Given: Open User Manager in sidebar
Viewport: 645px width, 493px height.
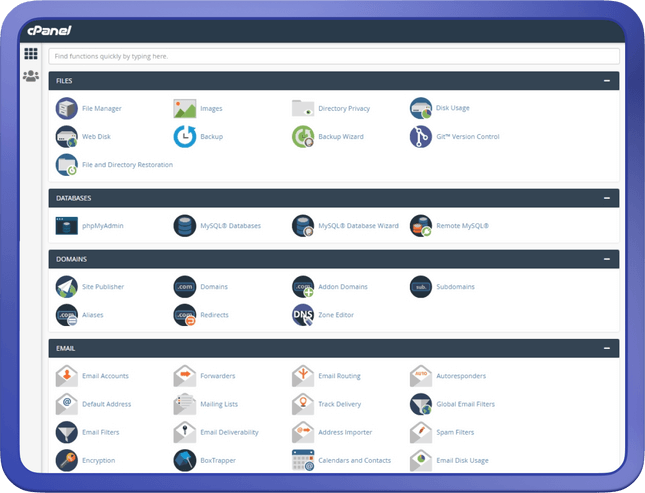Looking at the screenshot, I should click(x=31, y=76).
